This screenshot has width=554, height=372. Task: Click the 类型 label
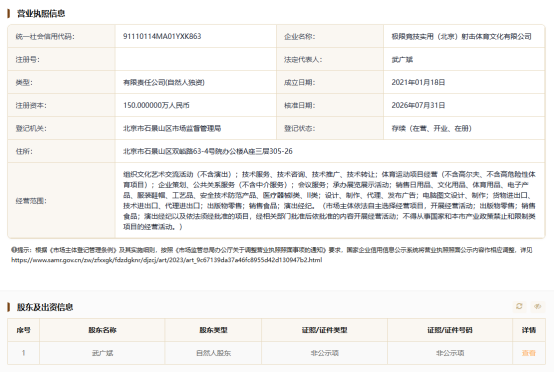[24, 82]
